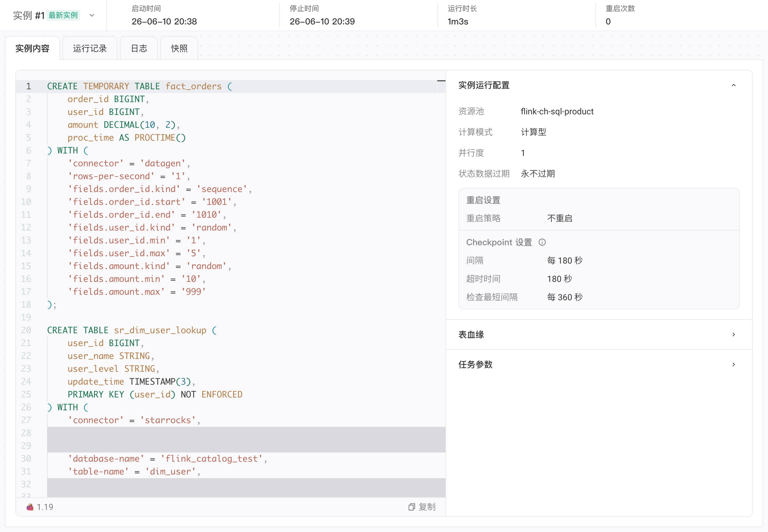
Task: Click the checkpoint interval value 每 180 秒
Action: 565,260
